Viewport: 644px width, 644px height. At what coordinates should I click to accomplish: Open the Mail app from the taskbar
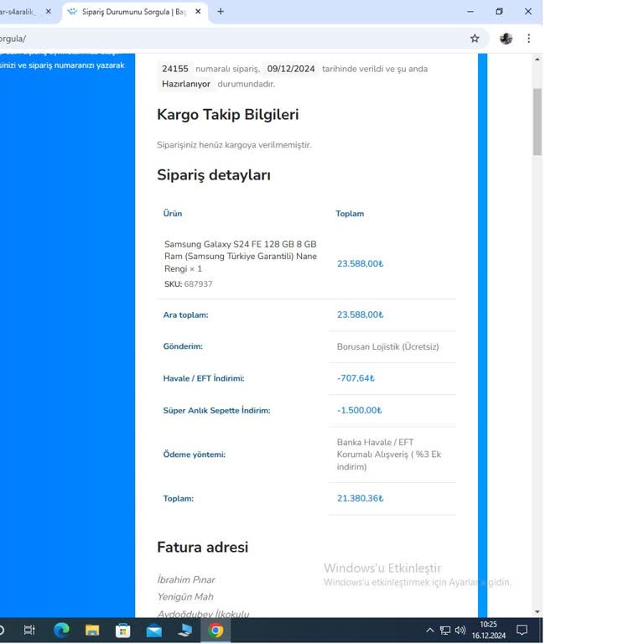[154, 631]
